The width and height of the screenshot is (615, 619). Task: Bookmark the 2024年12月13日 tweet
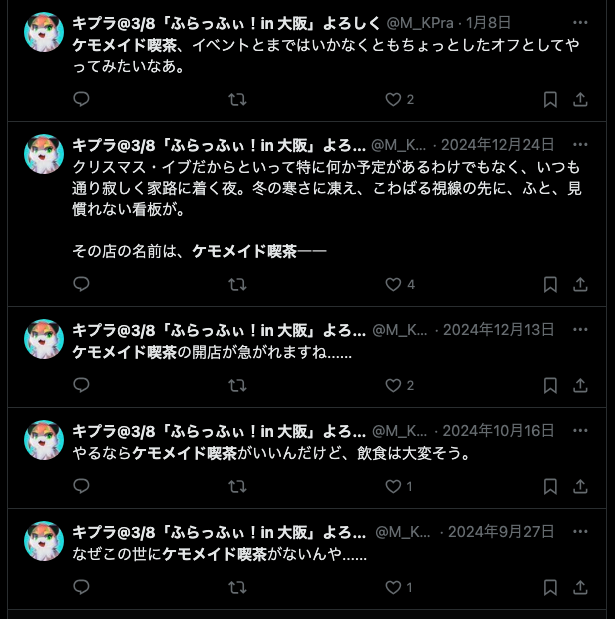(550, 385)
